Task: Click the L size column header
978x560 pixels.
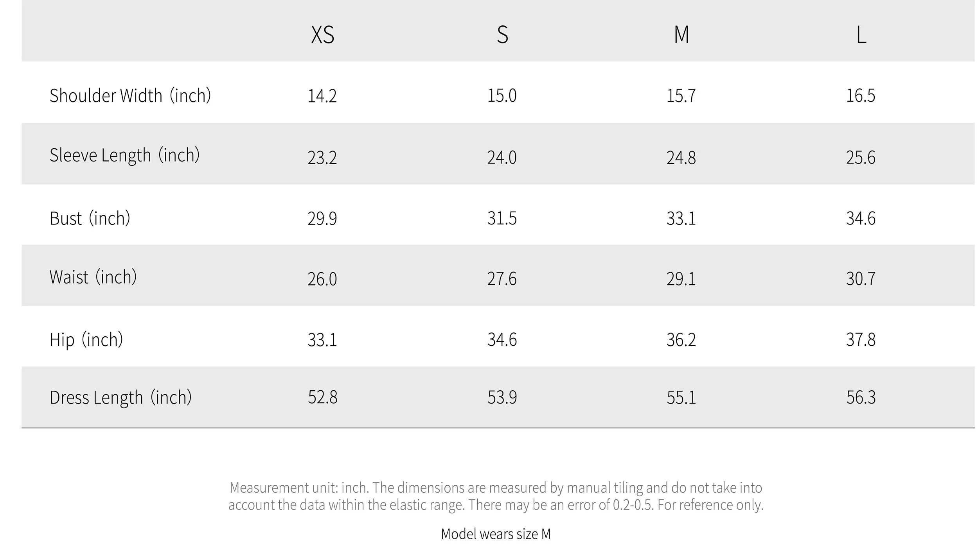Action: [861, 35]
